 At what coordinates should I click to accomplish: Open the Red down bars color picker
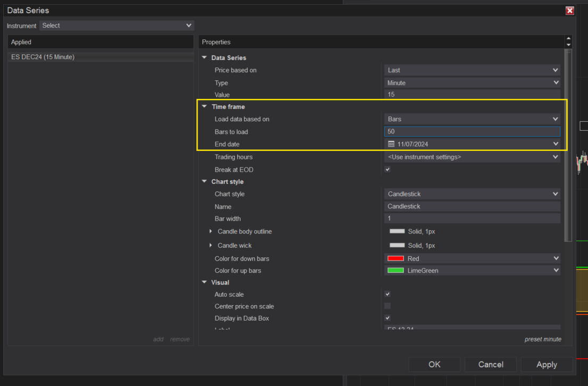click(471, 258)
